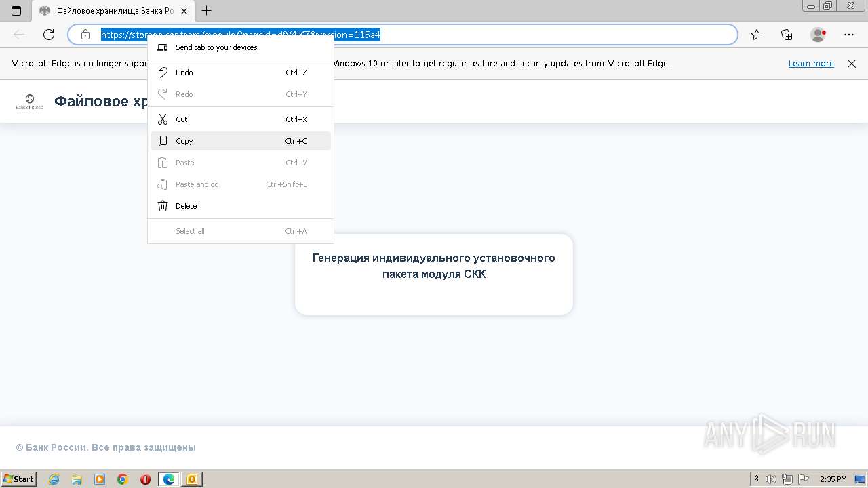Refresh the current page
The image size is (868, 488).
[x=49, y=35]
